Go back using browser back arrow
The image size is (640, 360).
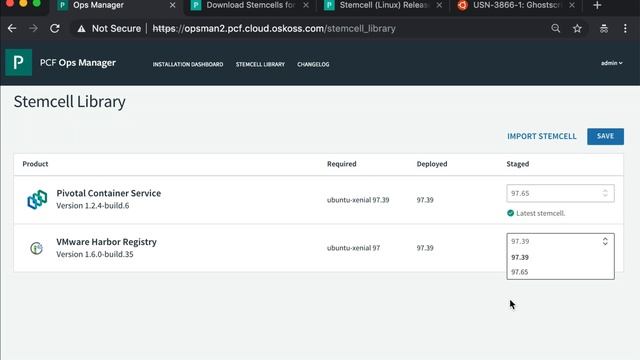point(12,28)
